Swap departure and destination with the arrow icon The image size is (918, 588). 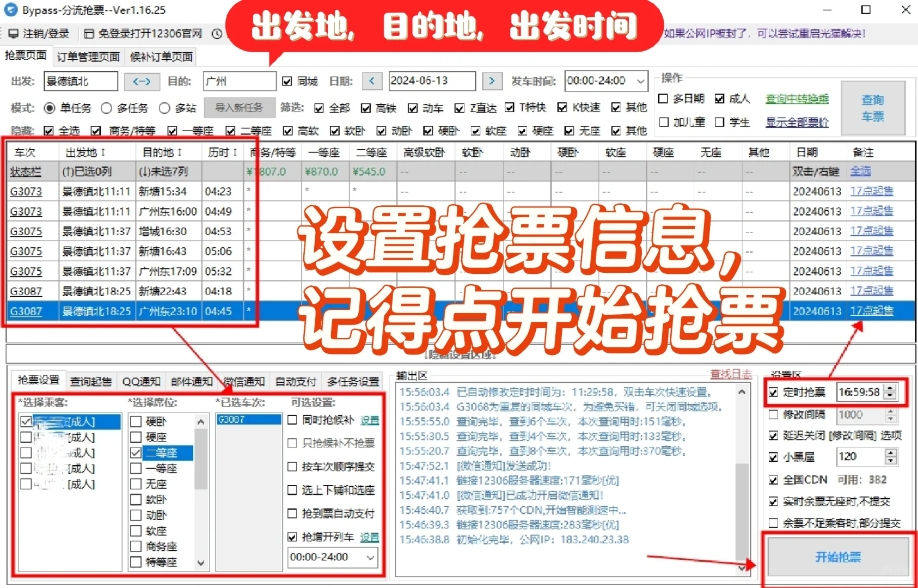[141, 81]
